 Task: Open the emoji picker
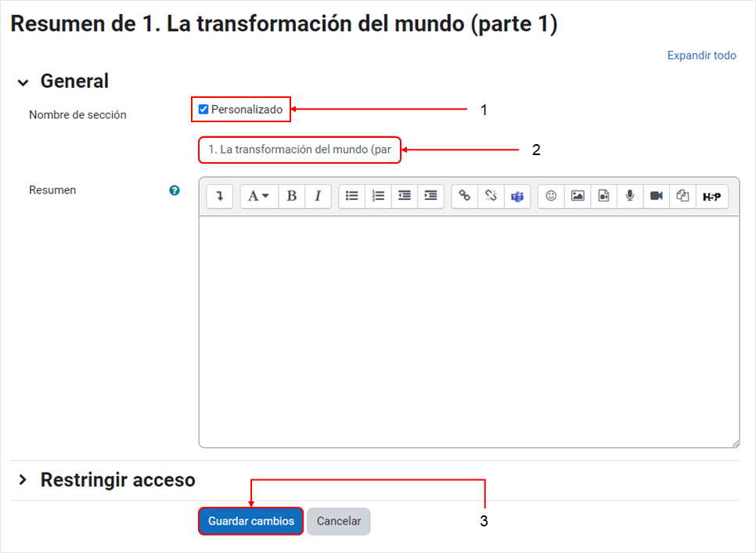pyautogui.click(x=551, y=196)
